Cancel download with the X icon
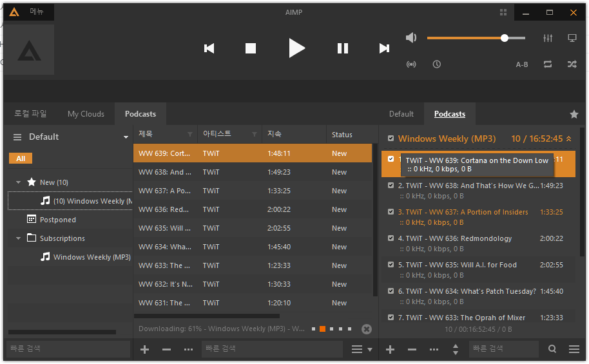The height and width of the screenshot is (364, 589). tap(367, 329)
